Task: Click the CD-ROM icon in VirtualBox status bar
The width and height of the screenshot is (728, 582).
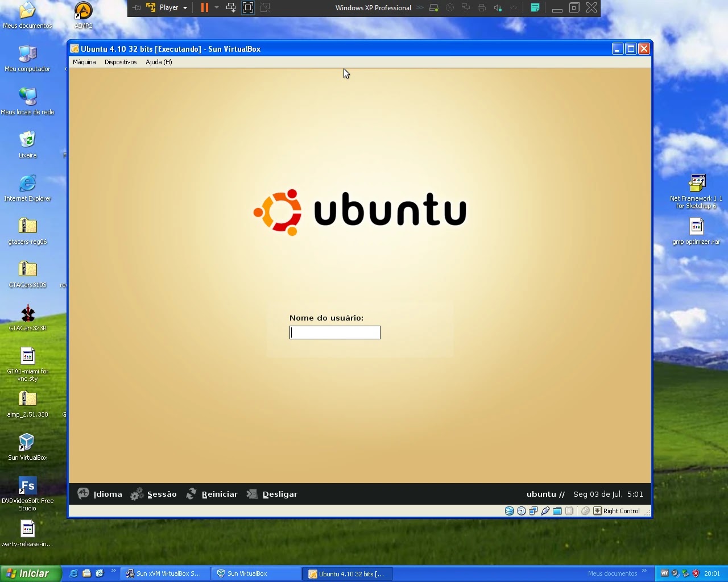Action: pyautogui.click(x=522, y=511)
